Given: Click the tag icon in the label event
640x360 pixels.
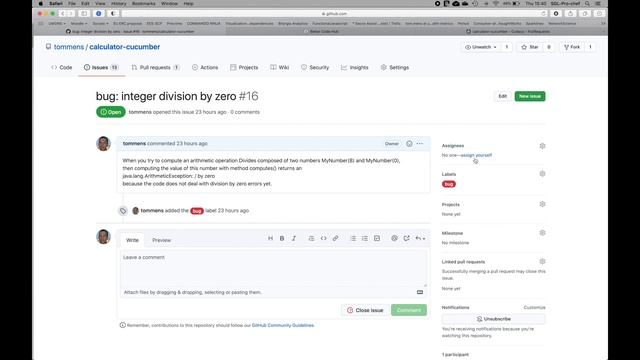Looking at the screenshot, I should [123, 211].
